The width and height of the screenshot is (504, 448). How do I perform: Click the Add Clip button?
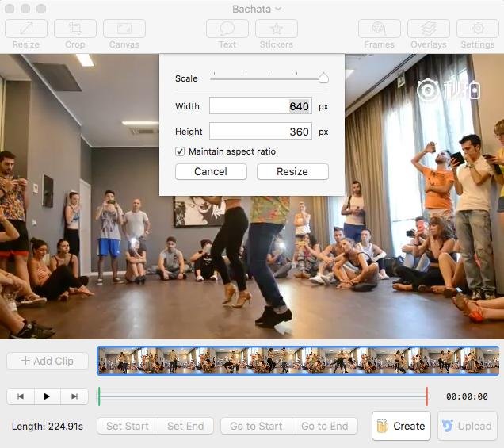coord(48,361)
